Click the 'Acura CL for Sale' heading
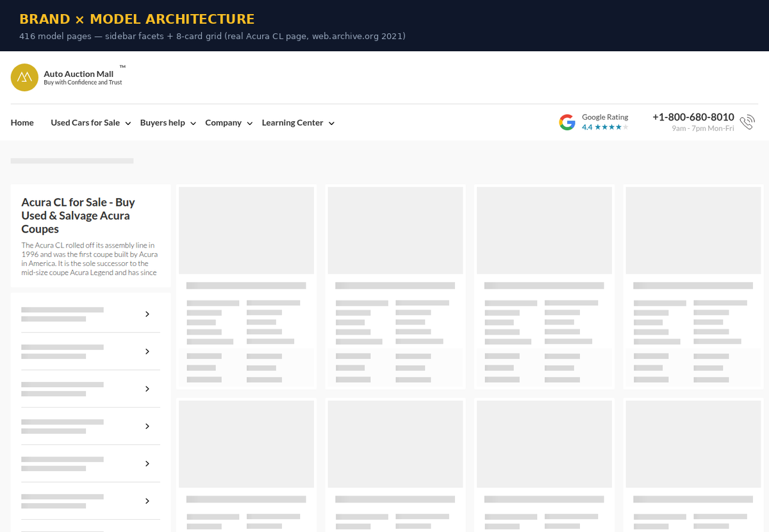Image resolution: width=769 pixels, height=532 pixels. tap(78, 215)
